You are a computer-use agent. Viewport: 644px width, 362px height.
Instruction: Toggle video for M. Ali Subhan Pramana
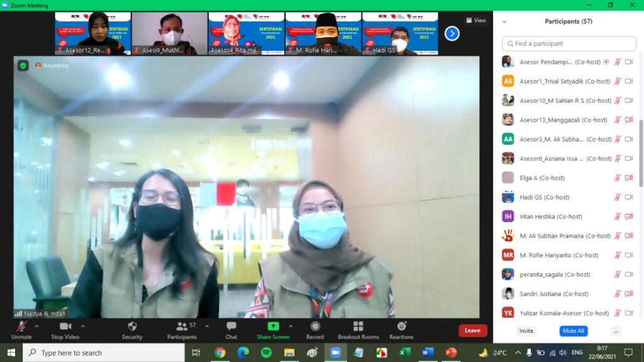[x=629, y=235]
